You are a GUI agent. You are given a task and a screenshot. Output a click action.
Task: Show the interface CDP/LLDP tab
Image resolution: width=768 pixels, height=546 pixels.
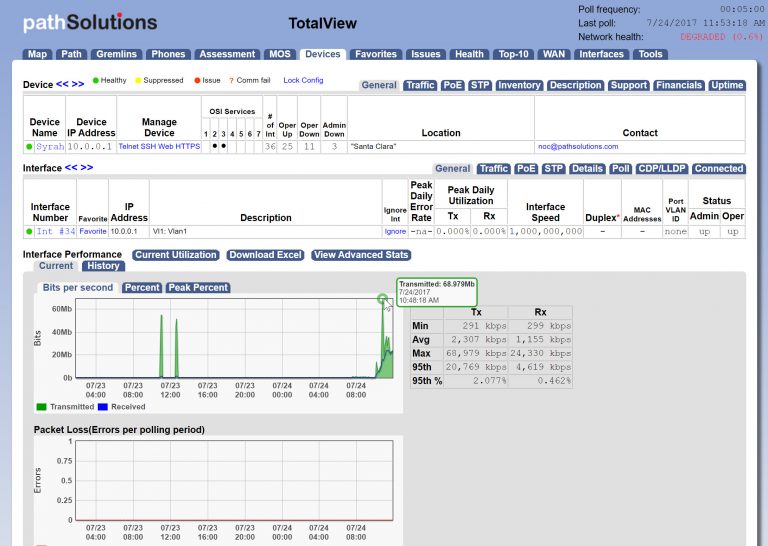659,169
